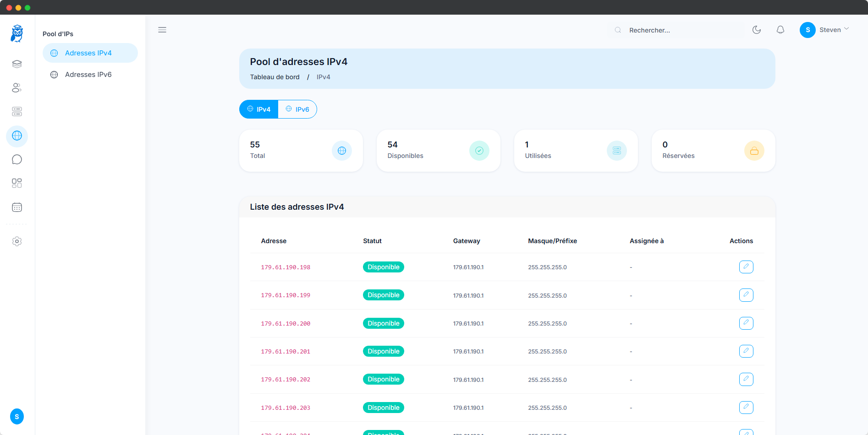Switch to the IPv6 tab
Viewport: 868px width, 435px height.
click(x=297, y=109)
